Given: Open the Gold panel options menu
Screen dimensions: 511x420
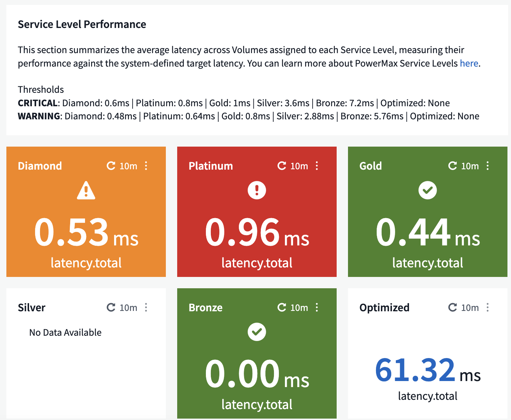Looking at the screenshot, I should (488, 166).
